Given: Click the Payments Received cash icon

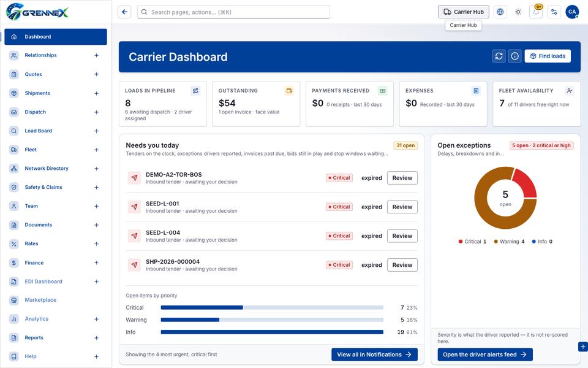Looking at the screenshot, I should pyautogui.click(x=382, y=91).
